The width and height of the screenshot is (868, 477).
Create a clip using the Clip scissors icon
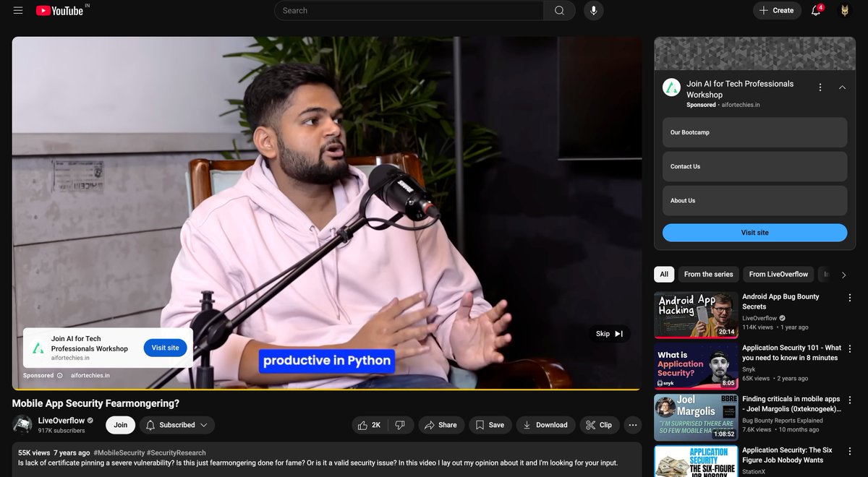[x=599, y=425]
